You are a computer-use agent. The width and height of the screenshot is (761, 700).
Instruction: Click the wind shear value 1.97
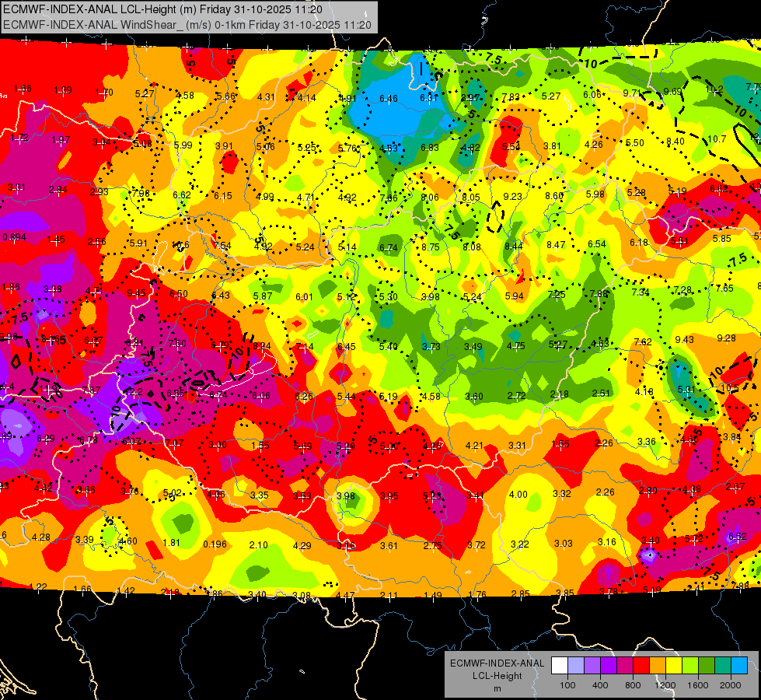(61, 140)
